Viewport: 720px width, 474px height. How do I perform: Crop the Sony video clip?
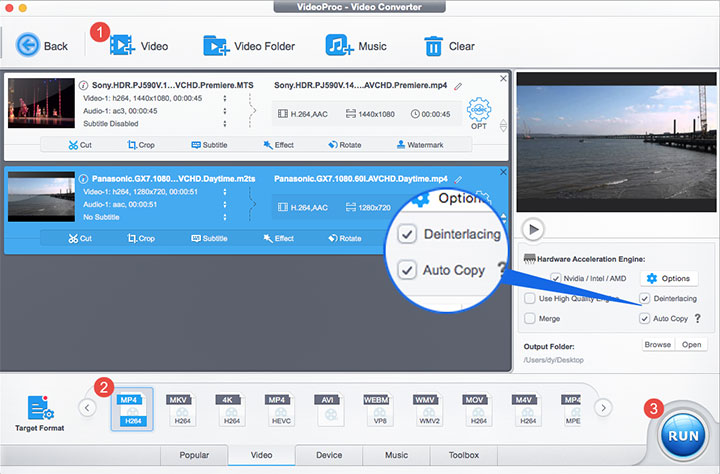click(x=141, y=145)
